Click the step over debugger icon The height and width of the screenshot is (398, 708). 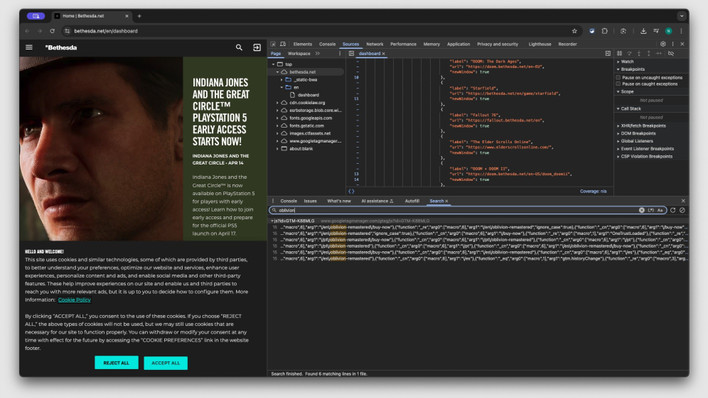(x=629, y=53)
